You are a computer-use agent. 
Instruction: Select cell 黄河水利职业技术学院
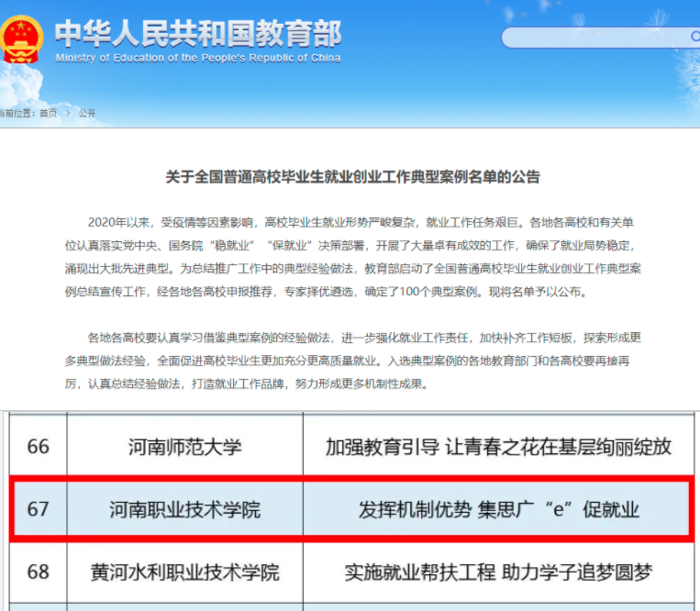point(184,572)
